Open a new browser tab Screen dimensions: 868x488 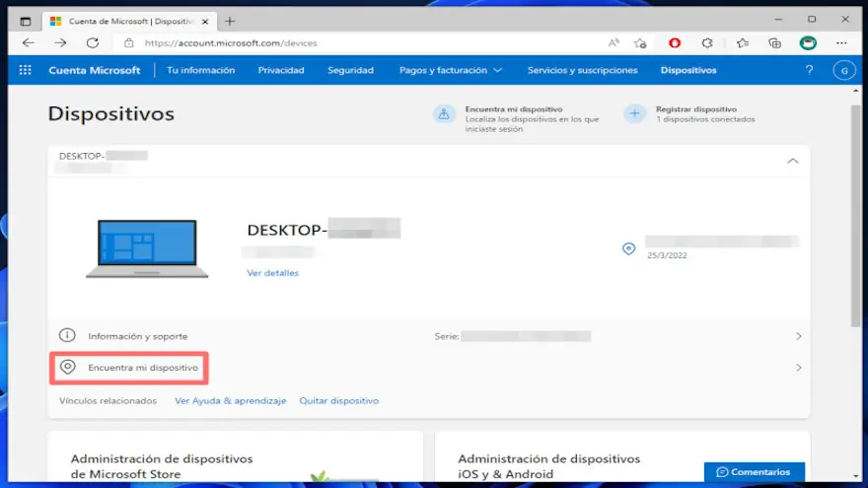pyautogui.click(x=230, y=22)
